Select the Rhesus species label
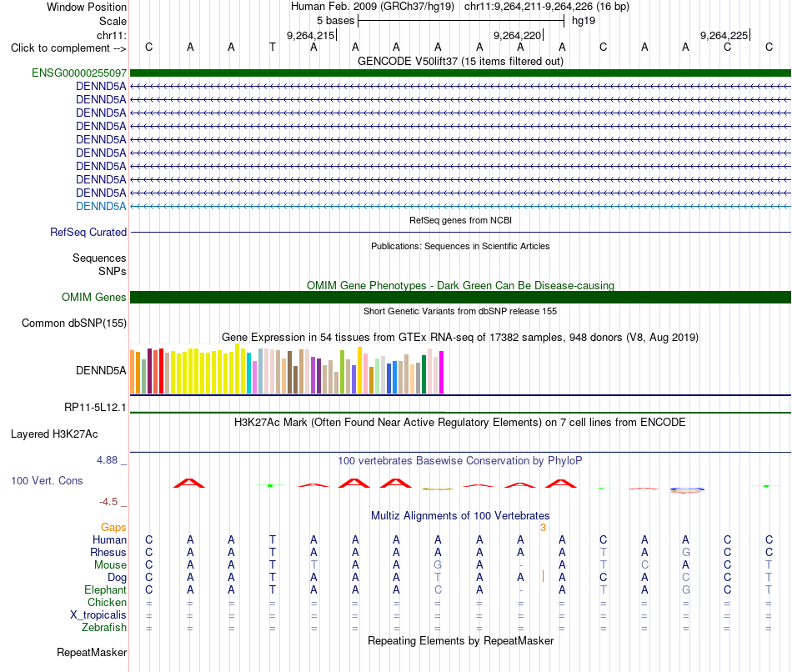Image resolution: width=792 pixels, height=672 pixels. point(108,552)
